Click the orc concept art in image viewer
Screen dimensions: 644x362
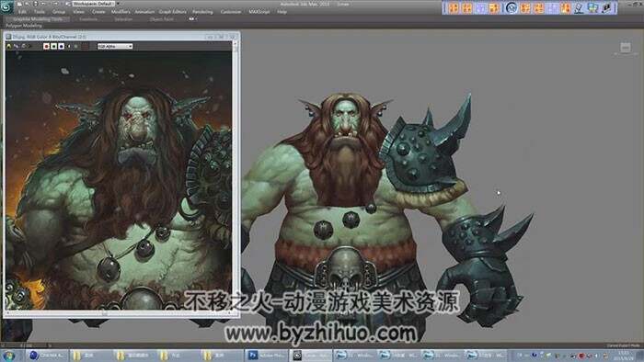point(119,180)
